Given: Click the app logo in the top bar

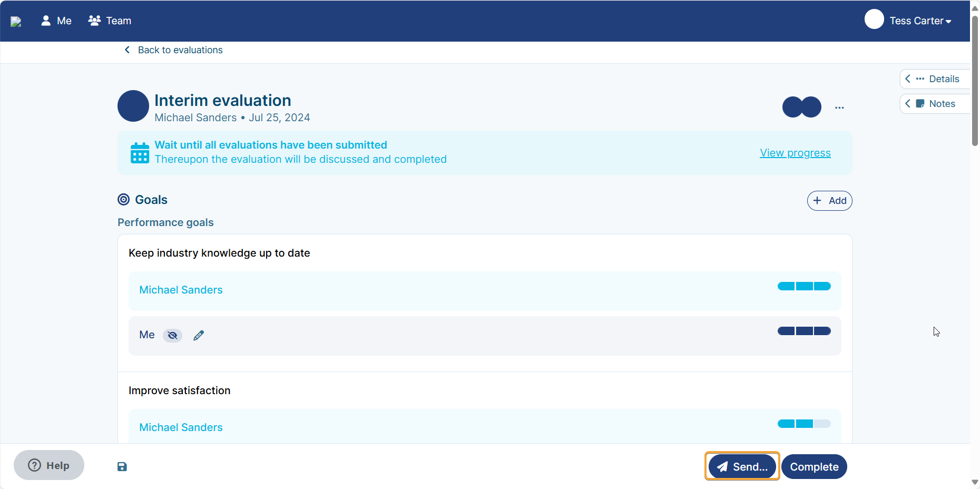Looking at the screenshot, I should (16, 21).
